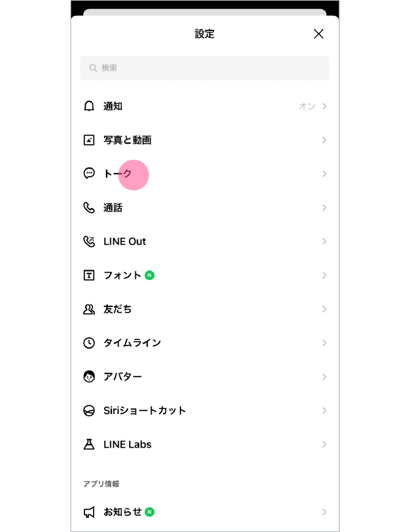
Task: Click the 検索 search input field
Action: click(205, 68)
